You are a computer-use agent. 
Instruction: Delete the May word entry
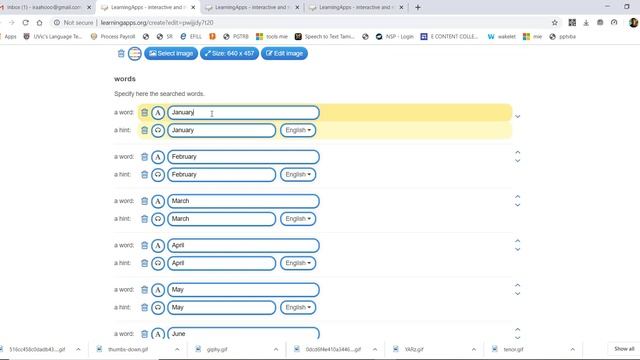144,290
